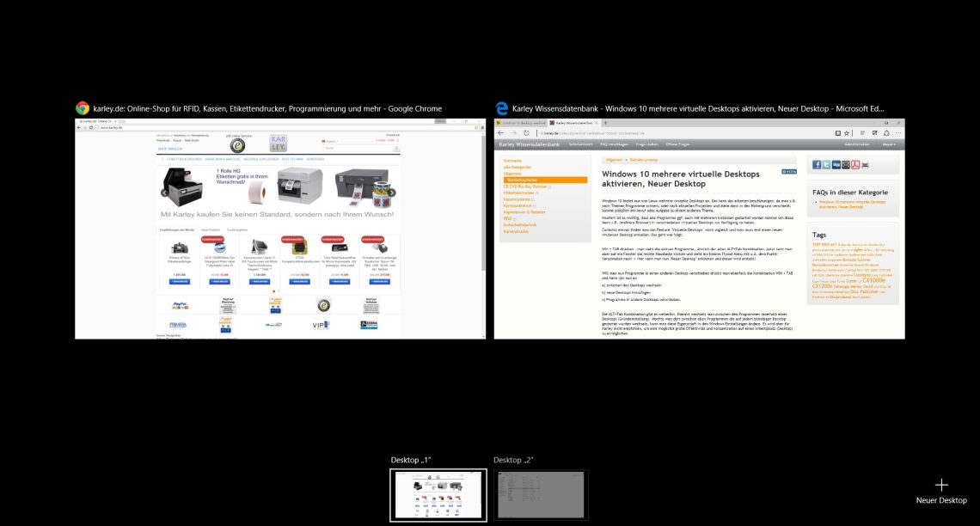
Task: Click the "Startseite" sidebar link in the Edge page
Action: [511, 161]
